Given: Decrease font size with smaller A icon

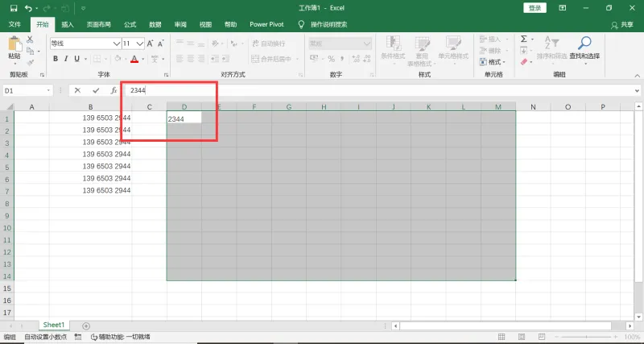Looking at the screenshot, I should (160, 44).
